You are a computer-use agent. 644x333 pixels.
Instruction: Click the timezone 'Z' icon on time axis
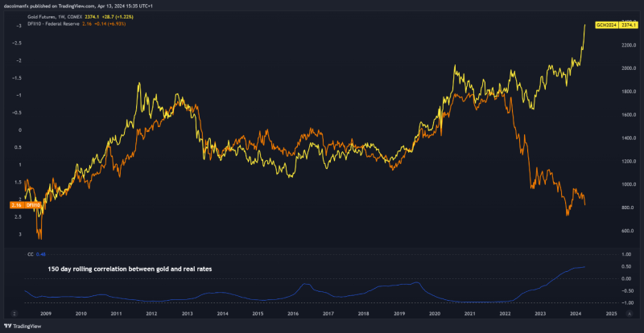click(15, 313)
